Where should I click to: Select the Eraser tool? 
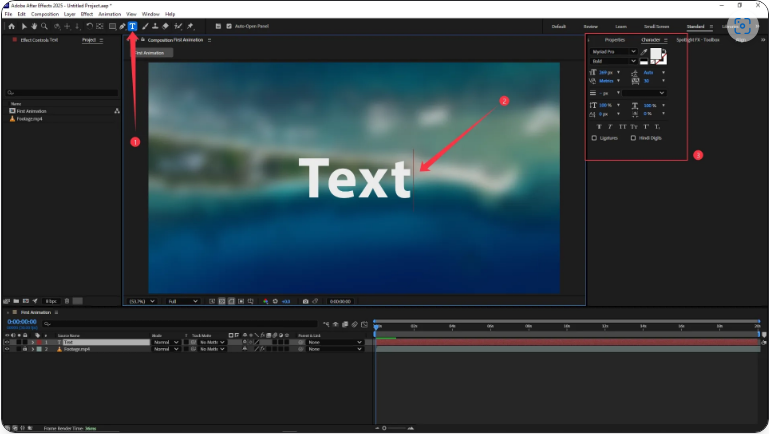[166, 26]
